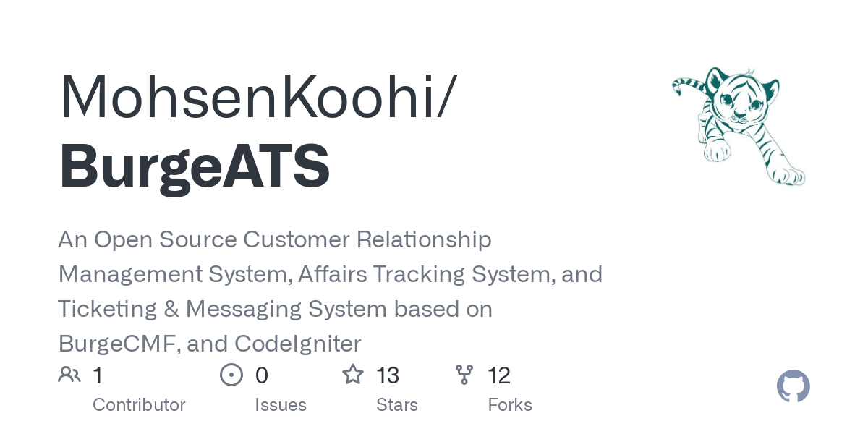Click the fork branch icon
The width and height of the screenshot is (868, 434).
(x=464, y=375)
